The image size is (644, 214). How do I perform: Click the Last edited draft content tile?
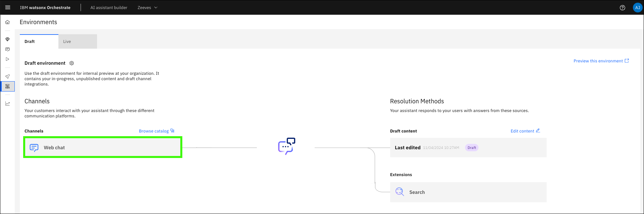468,148
